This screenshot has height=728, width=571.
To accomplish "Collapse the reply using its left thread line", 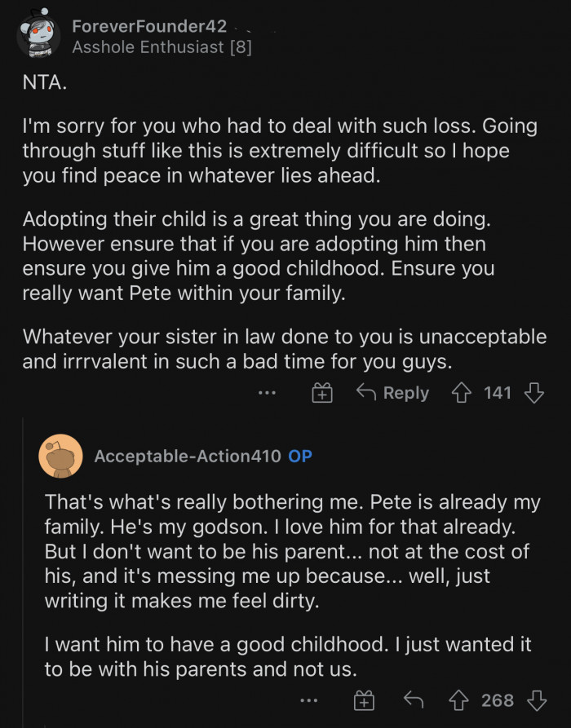I will tap(23, 571).
